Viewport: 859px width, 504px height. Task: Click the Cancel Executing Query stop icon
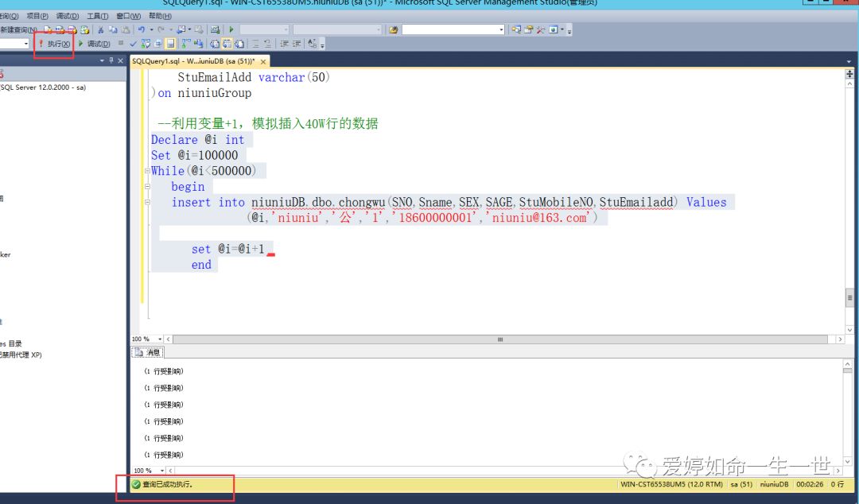click(121, 43)
